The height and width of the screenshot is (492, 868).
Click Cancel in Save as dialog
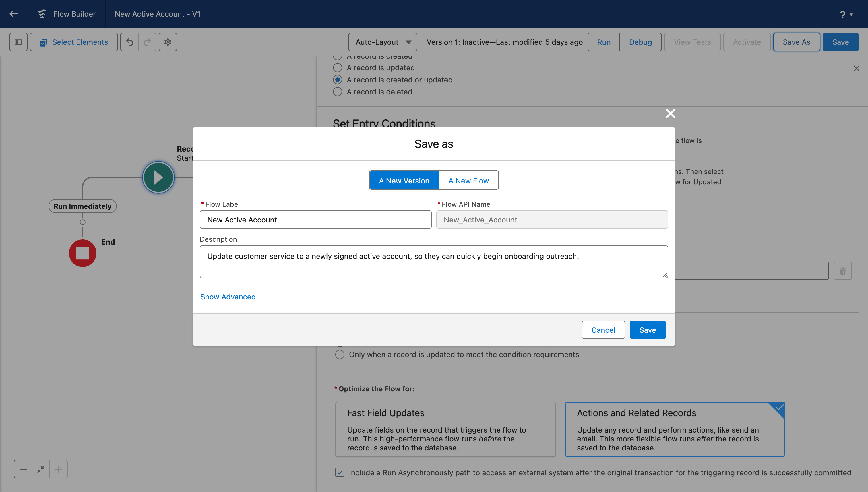click(603, 330)
